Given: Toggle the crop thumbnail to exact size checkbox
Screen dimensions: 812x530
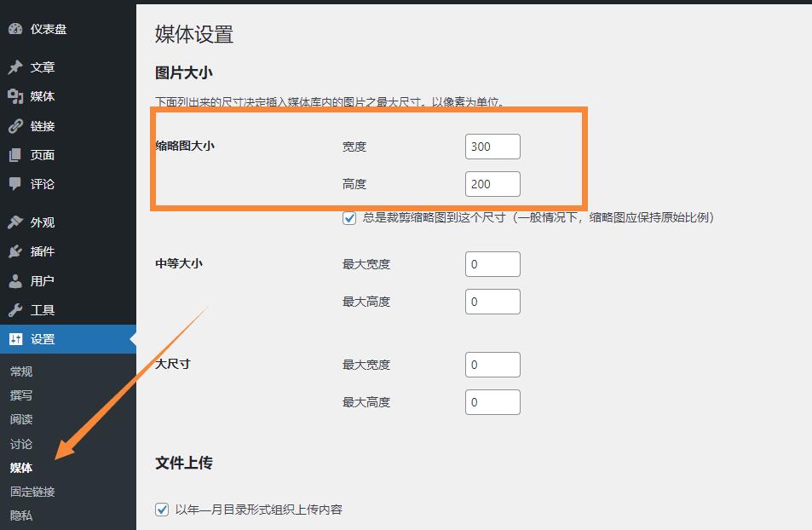Looking at the screenshot, I should pos(349,218).
